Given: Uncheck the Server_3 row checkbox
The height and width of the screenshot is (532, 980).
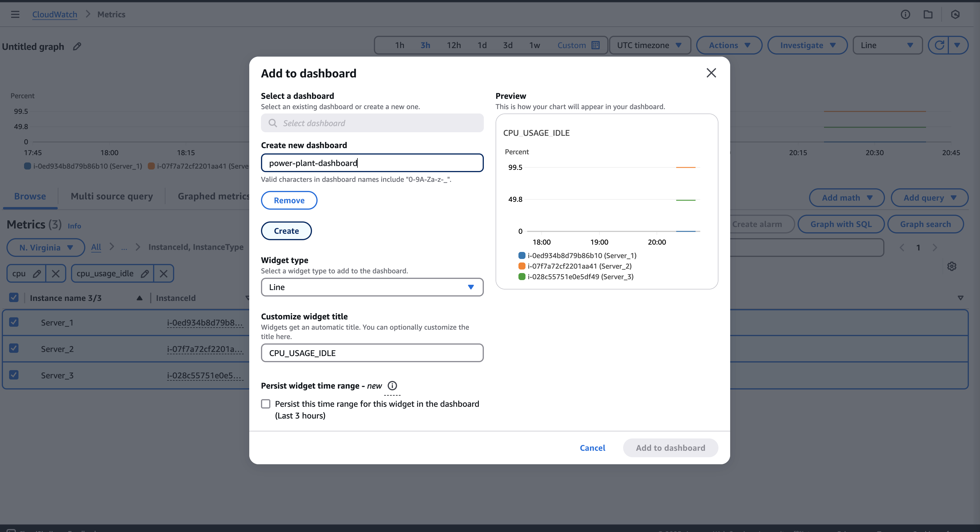Looking at the screenshot, I should 14,375.
